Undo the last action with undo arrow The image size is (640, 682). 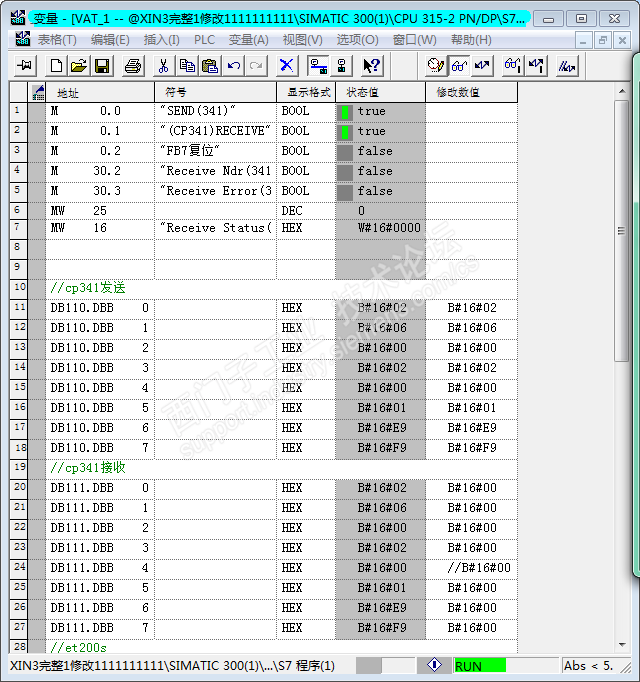click(x=233, y=66)
